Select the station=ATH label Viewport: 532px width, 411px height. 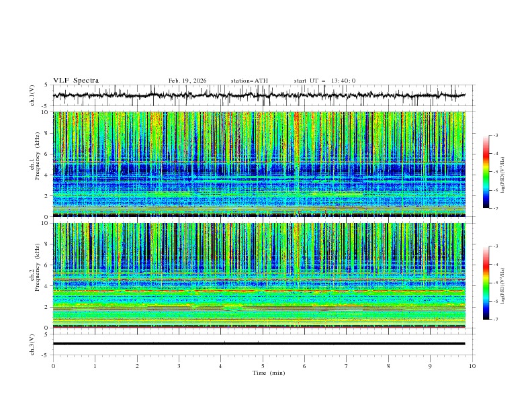pos(249,81)
